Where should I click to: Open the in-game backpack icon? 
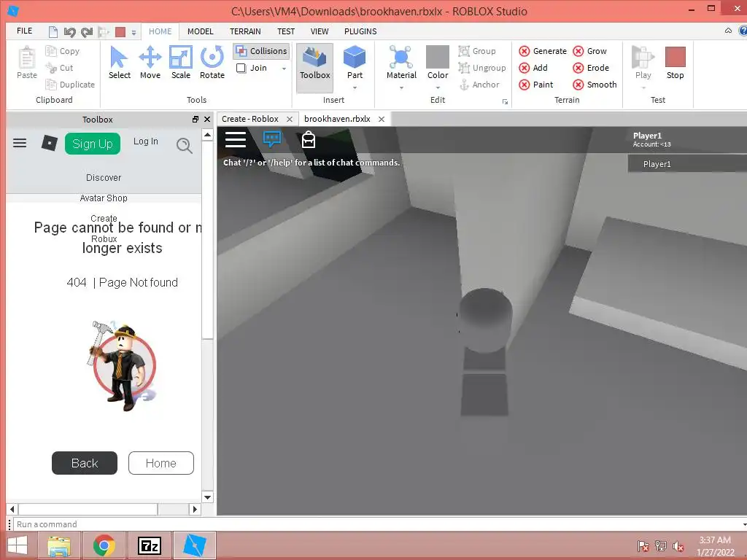point(309,139)
